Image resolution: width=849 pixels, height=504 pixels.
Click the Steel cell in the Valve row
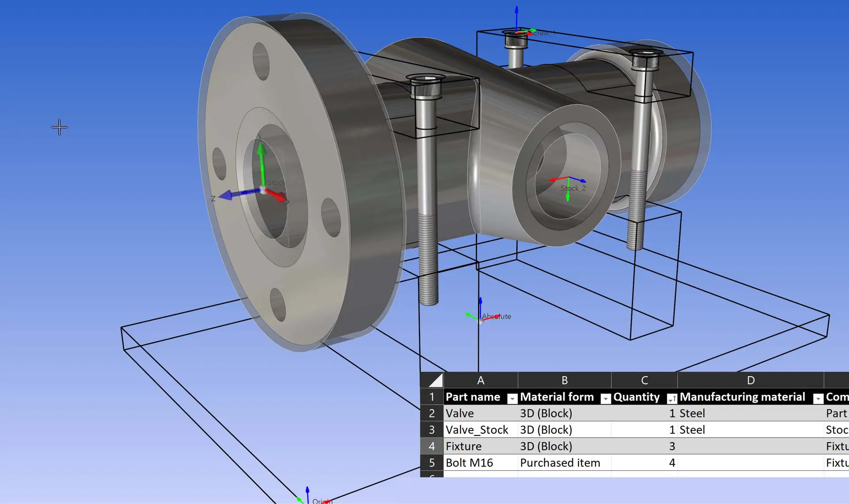(x=751, y=413)
